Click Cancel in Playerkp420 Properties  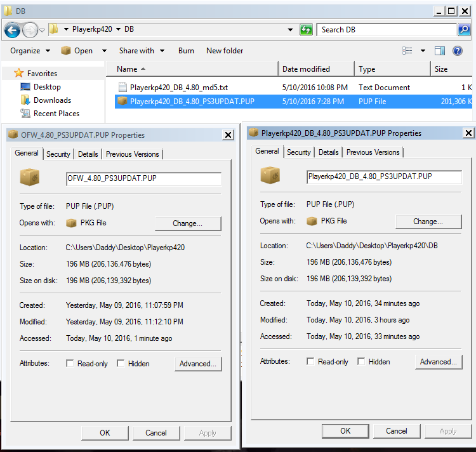coord(397,431)
